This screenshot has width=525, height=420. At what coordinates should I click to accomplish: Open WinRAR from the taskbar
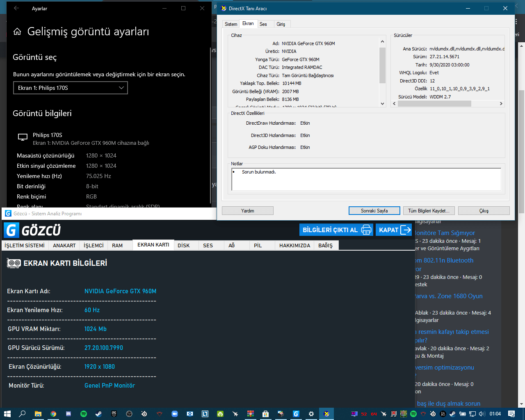250,414
